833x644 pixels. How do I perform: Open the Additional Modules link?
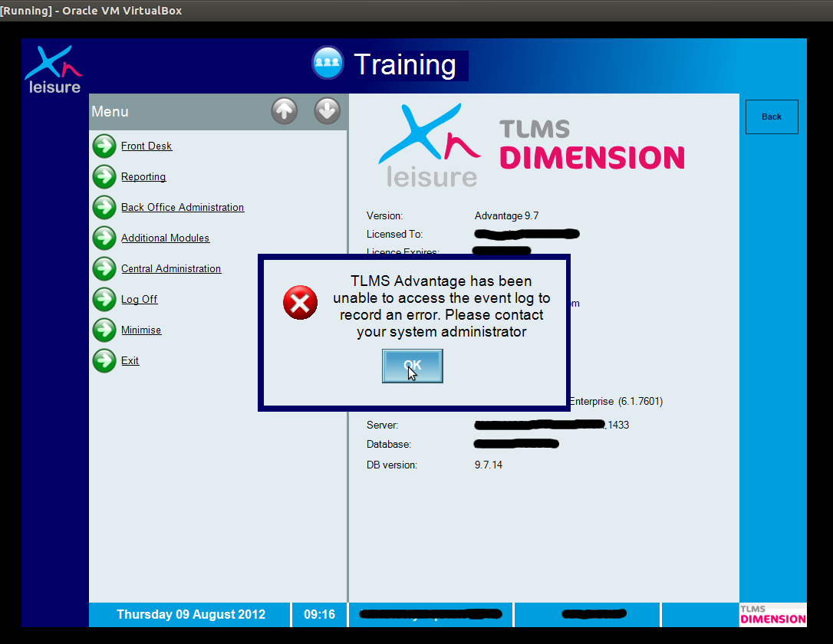point(165,238)
